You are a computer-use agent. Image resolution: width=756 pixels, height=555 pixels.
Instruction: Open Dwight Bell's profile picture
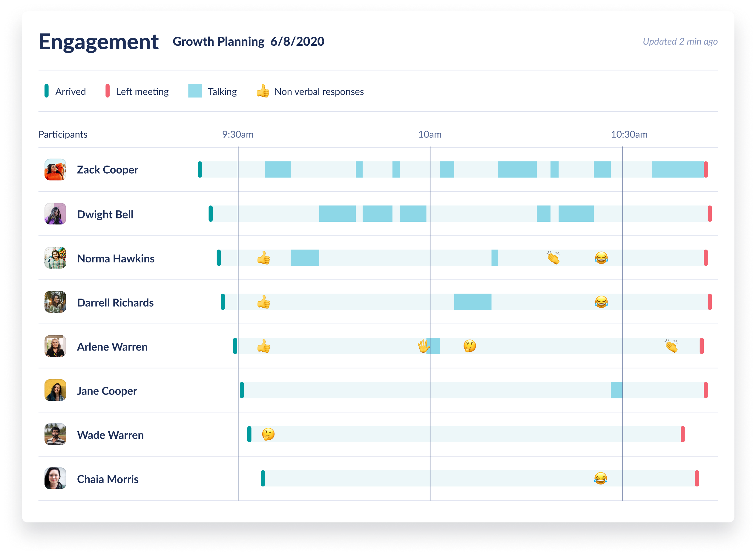[55, 214]
